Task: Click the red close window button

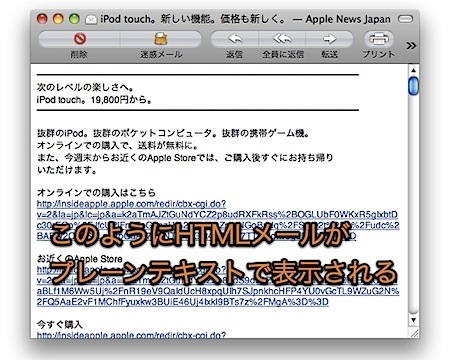Action: tap(42, 19)
